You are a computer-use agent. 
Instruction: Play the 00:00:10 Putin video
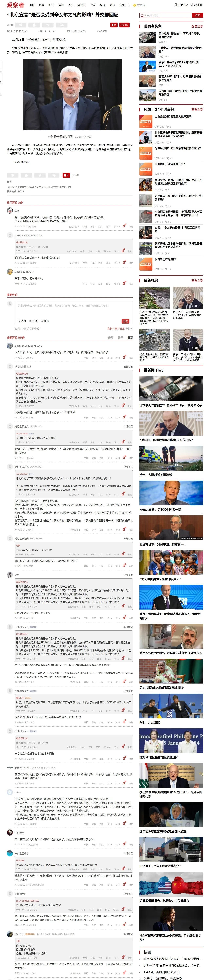(x=188, y=339)
